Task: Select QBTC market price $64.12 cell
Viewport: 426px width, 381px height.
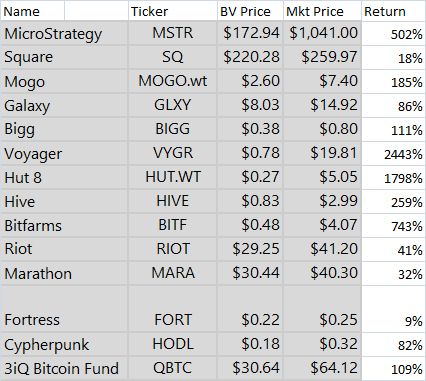Action: tap(322, 368)
